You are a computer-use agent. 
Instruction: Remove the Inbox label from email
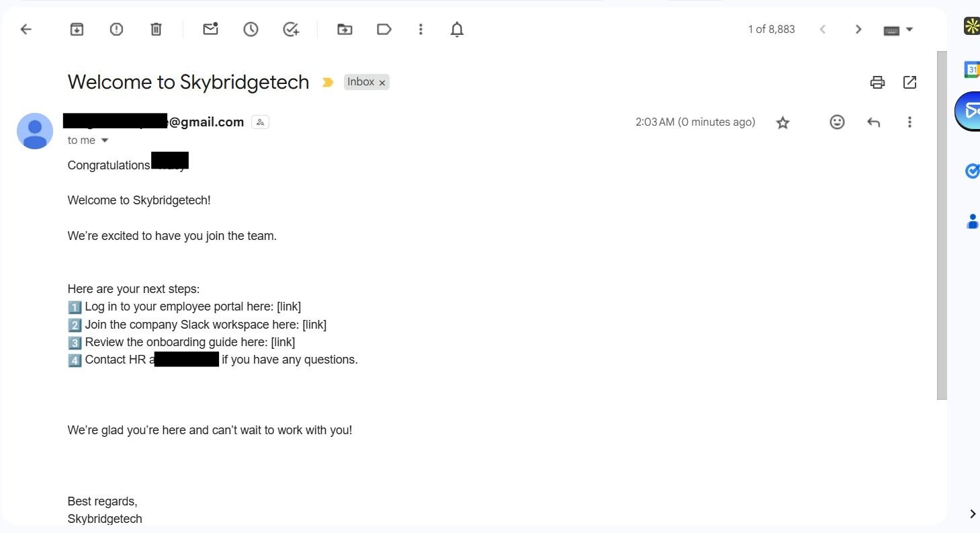(x=382, y=83)
